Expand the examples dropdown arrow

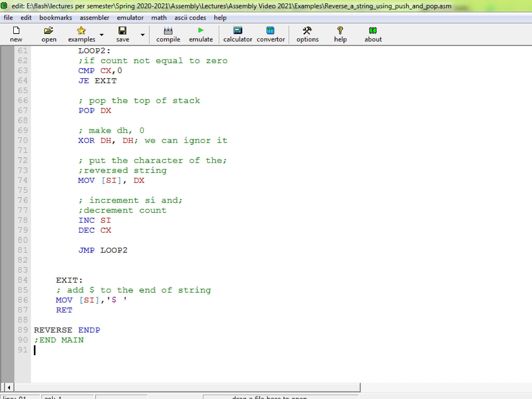pyautogui.click(x=101, y=35)
